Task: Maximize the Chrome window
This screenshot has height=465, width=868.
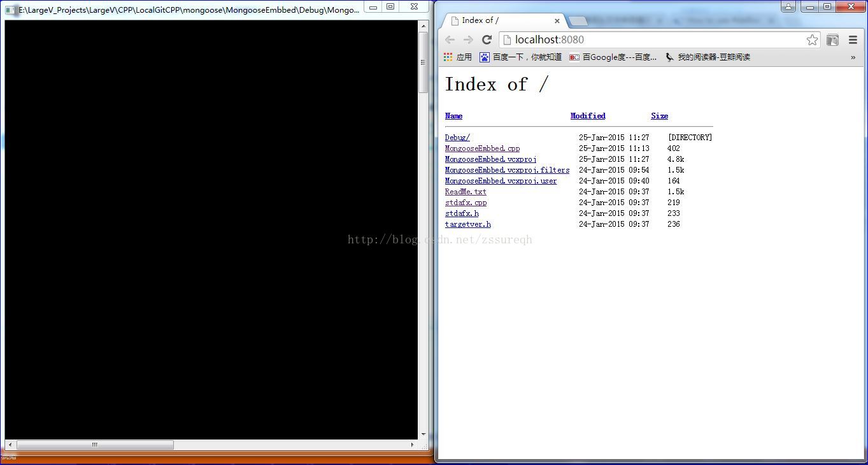Action: click(827, 7)
